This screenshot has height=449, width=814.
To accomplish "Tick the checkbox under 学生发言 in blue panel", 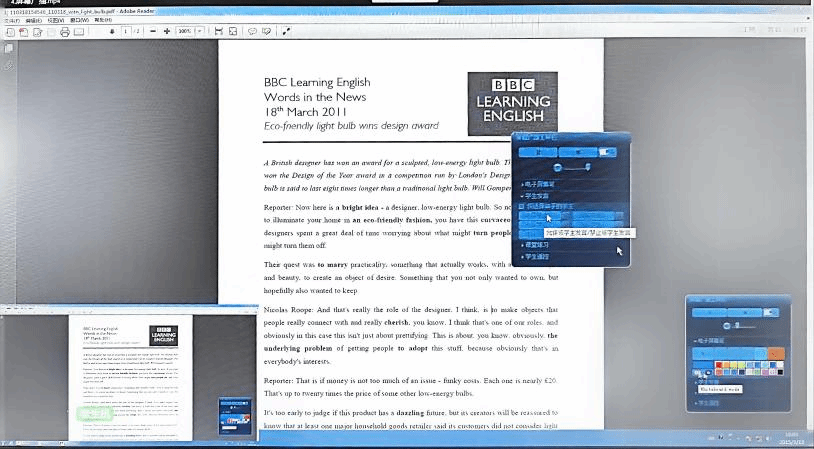I will [523, 206].
